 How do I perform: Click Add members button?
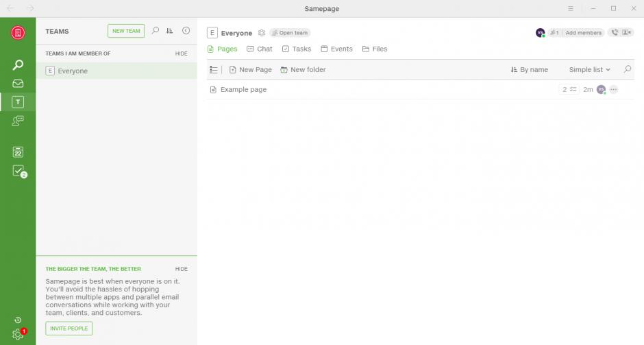[x=583, y=32]
